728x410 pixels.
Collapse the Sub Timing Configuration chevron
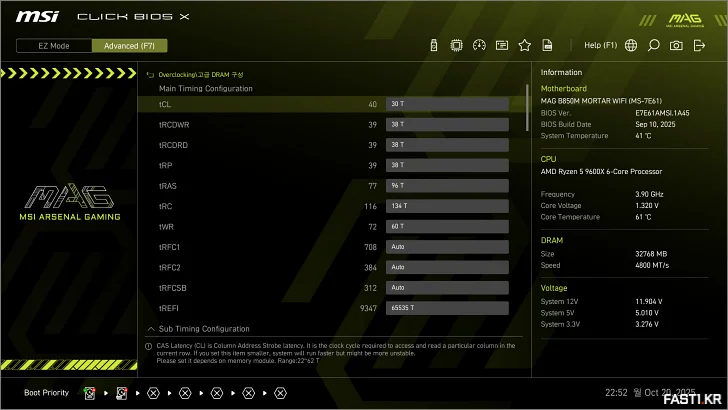pos(151,329)
